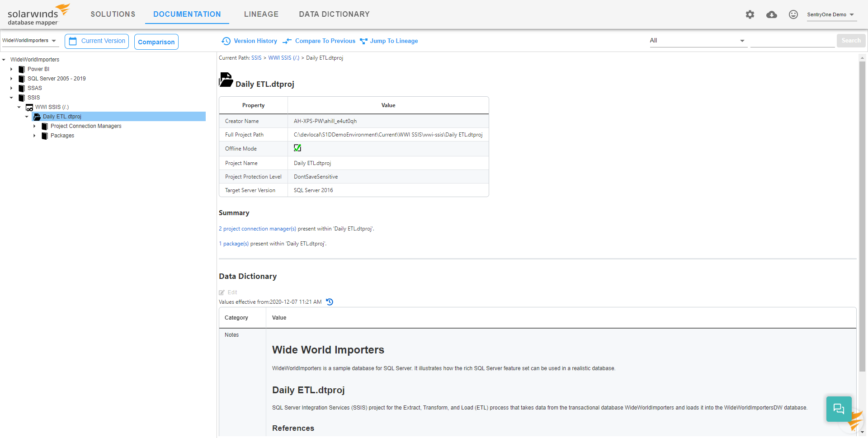Toggle the Offline Mode checkbox
This screenshot has height=438, width=868.
(x=297, y=148)
